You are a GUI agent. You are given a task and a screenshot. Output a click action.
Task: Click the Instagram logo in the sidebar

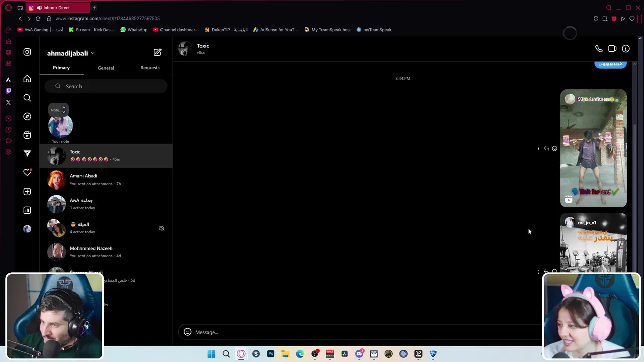coord(27,52)
